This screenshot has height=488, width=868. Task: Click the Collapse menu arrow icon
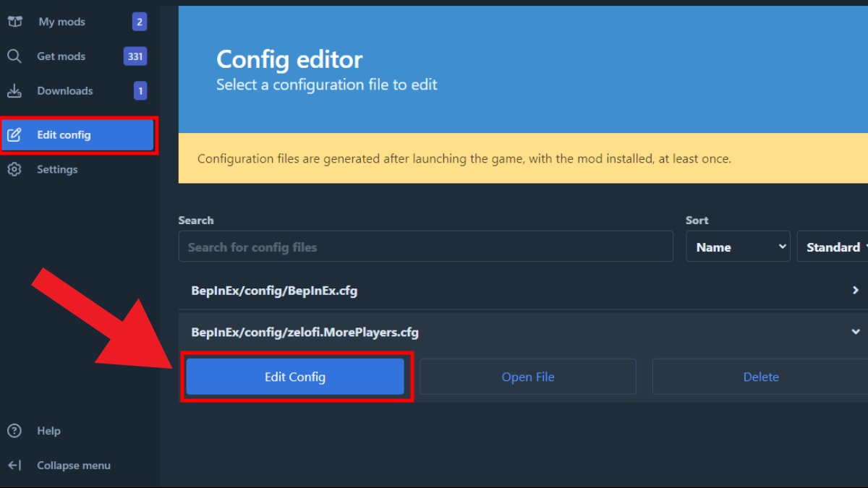(x=14, y=466)
